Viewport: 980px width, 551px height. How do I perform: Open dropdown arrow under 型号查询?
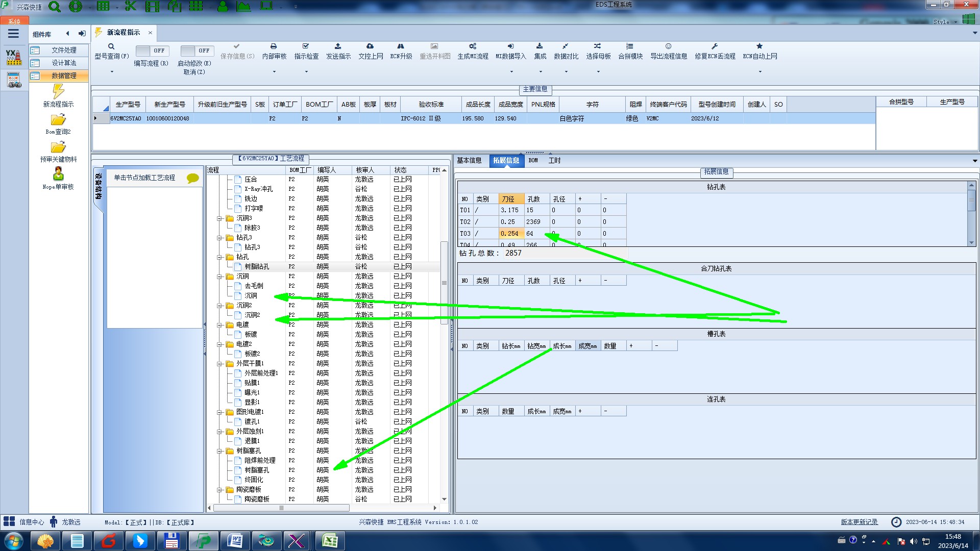click(112, 72)
